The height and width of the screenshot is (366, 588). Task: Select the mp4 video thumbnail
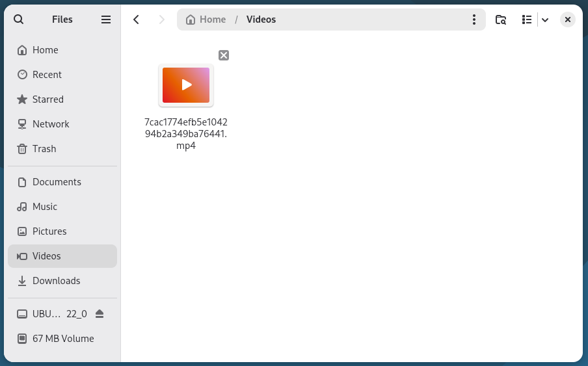pyautogui.click(x=186, y=85)
